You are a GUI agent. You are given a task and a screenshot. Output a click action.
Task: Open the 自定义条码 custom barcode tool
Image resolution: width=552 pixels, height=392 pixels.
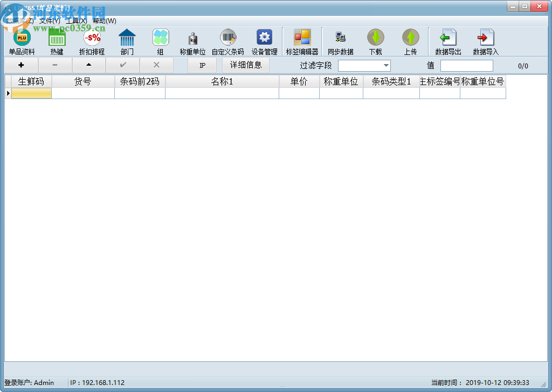(229, 40)
